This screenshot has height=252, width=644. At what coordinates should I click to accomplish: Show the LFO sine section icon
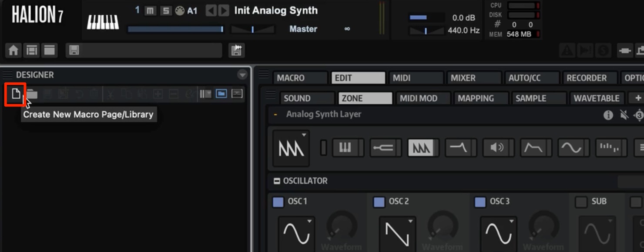[572, 148]
